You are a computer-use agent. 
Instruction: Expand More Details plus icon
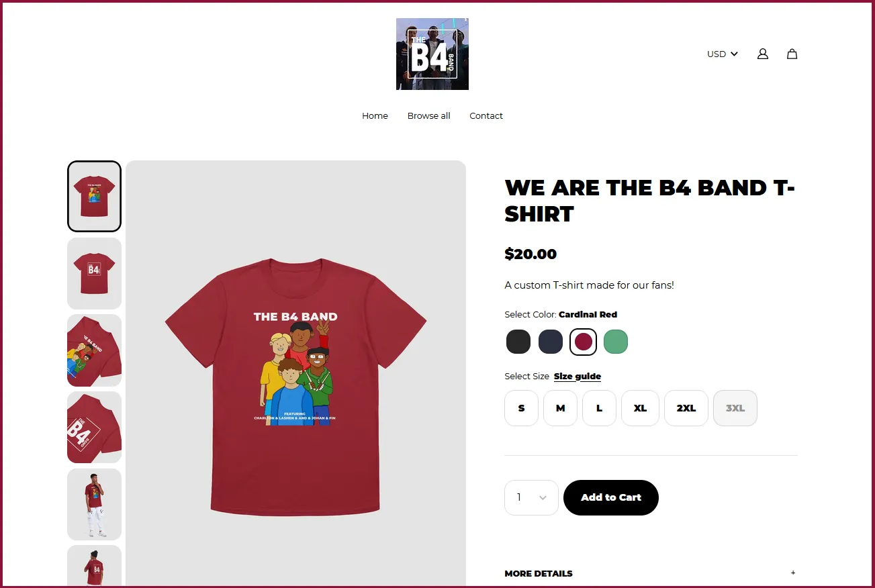[793, 573]
